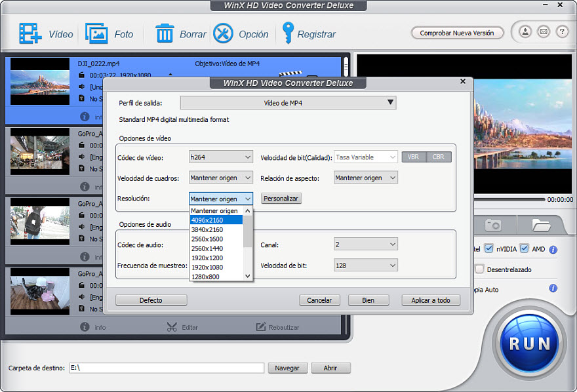Toggle the nVIDIA checkbox
Viewport: 577px width, 392px height.
pyautogui.click(x=488, y=248)
